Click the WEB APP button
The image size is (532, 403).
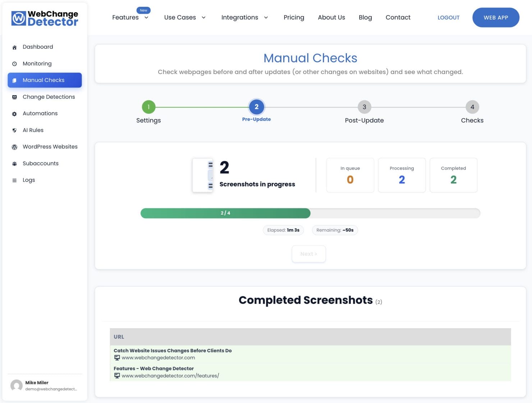[x=496, y=17]
